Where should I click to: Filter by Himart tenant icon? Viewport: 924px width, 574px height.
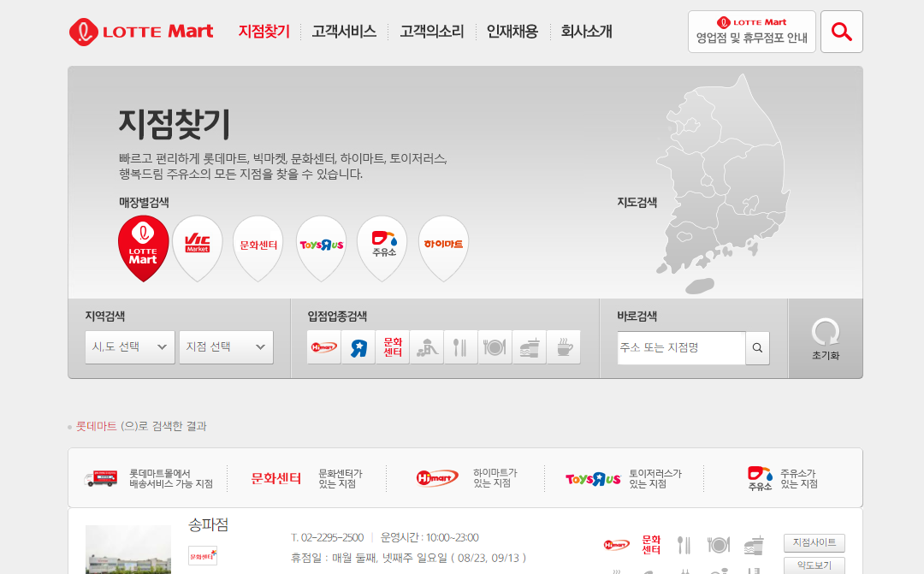(x=324, y=347)
